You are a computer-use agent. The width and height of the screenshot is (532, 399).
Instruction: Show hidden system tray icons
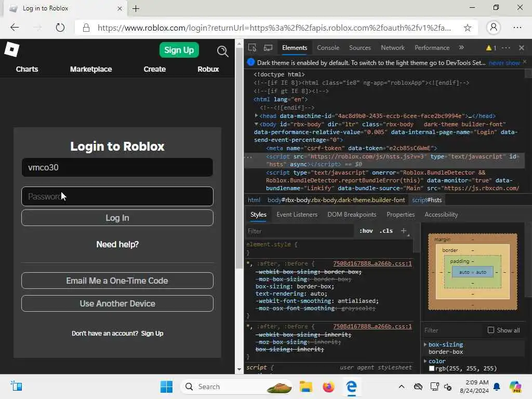[x=402, y=387]
